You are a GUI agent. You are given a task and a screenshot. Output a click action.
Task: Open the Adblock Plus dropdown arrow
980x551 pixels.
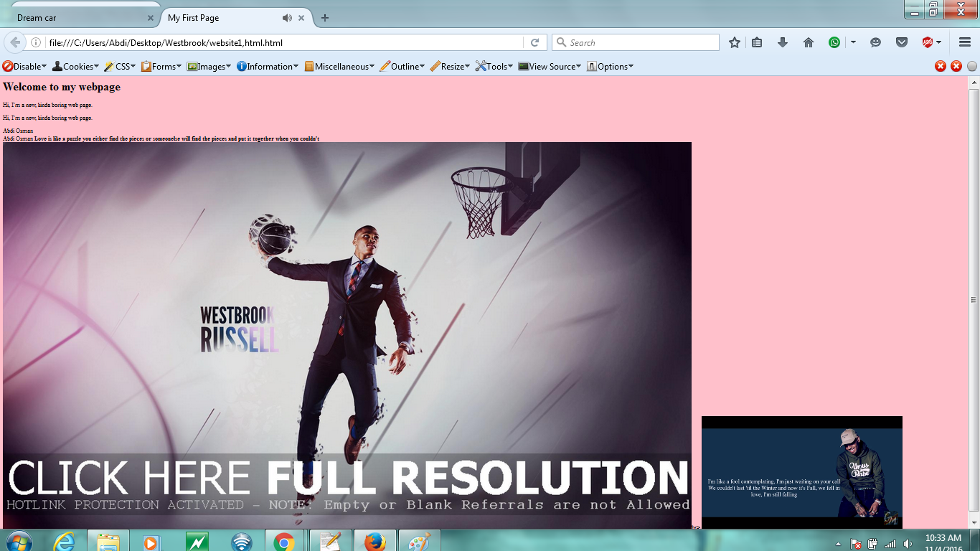coord(938,43)
